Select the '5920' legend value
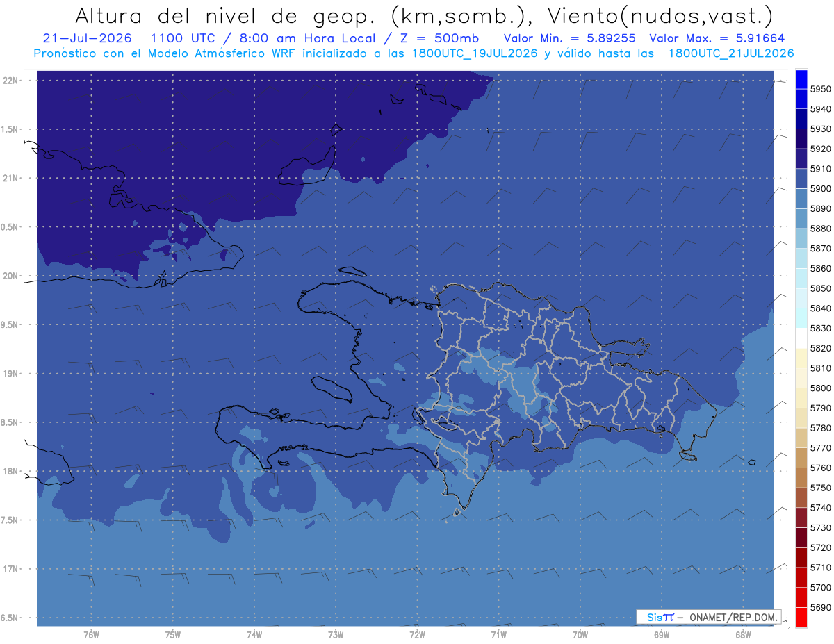Image resolution: width=834 pixels, height=644 pixels. pos(821,149)
